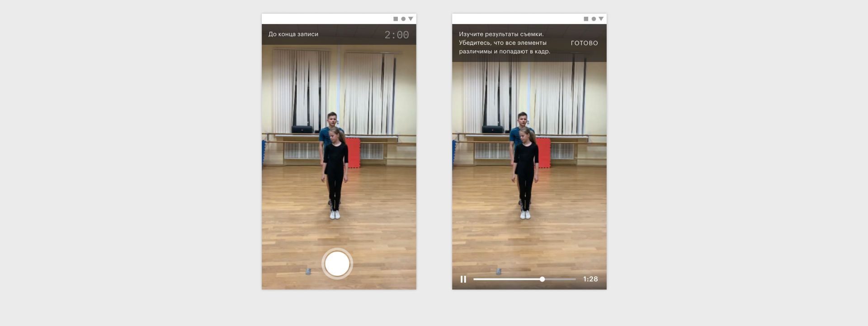Viewport: 868px width, 326px height.
Task: Tap the ГОТОВО button
Action: (584, 43)
